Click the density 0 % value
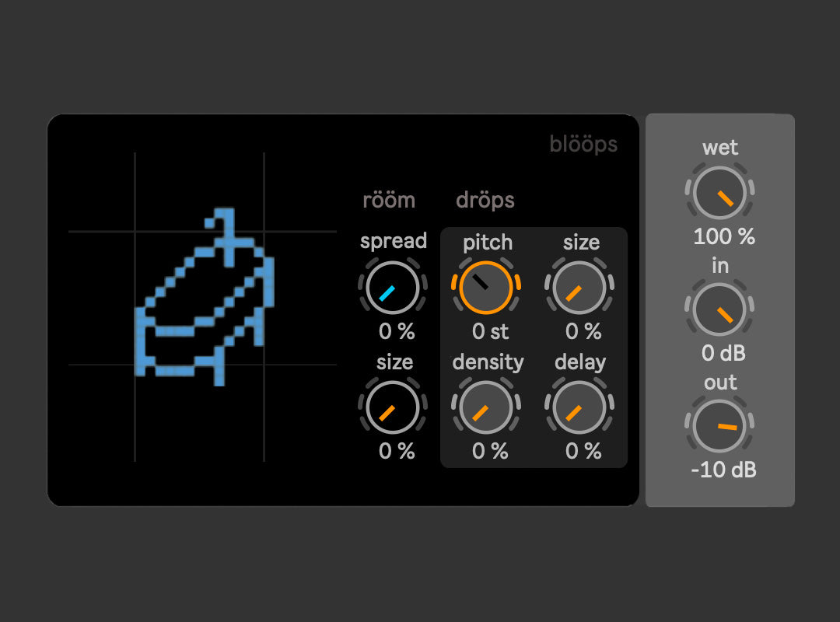Image resolution: width=840 pixels, height=622 pixels. coord(490,451)
